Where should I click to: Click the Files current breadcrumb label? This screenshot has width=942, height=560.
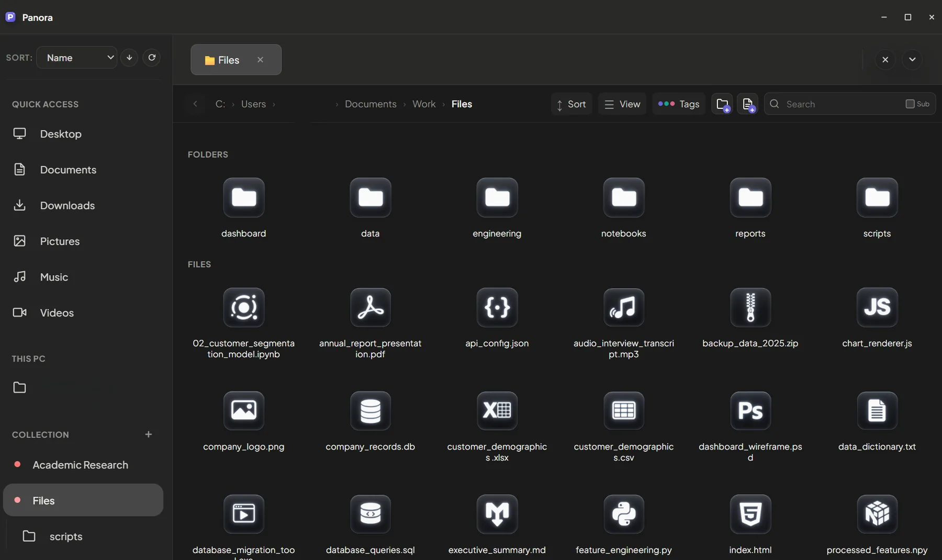(x=462, y=104)
